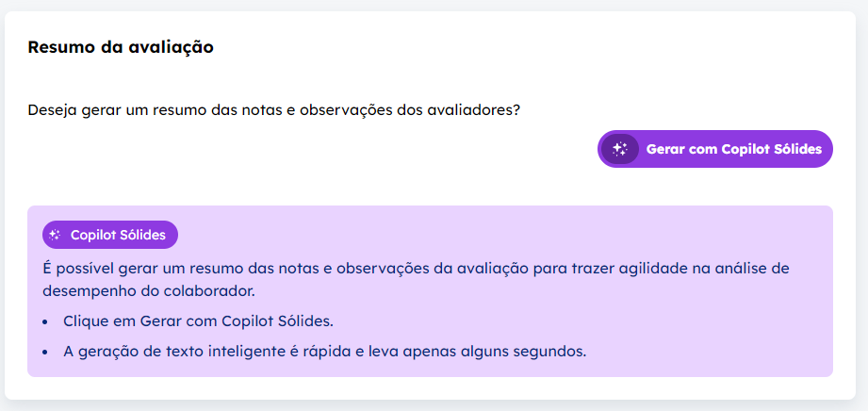868x411 pixels.
Task: Click the text label inside the Gerar button
Action: pyautogui.click(x=734, y=149)
